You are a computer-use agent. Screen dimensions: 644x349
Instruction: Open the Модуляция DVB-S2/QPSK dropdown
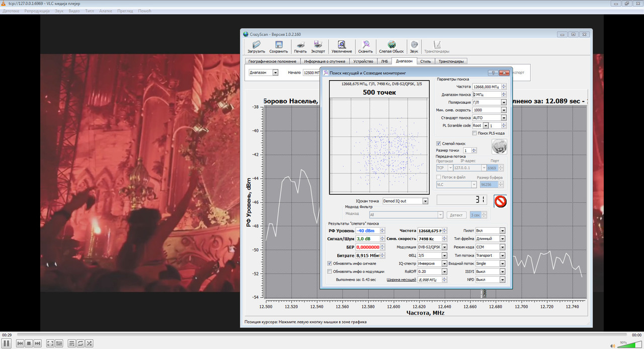[x=444, y=247]
